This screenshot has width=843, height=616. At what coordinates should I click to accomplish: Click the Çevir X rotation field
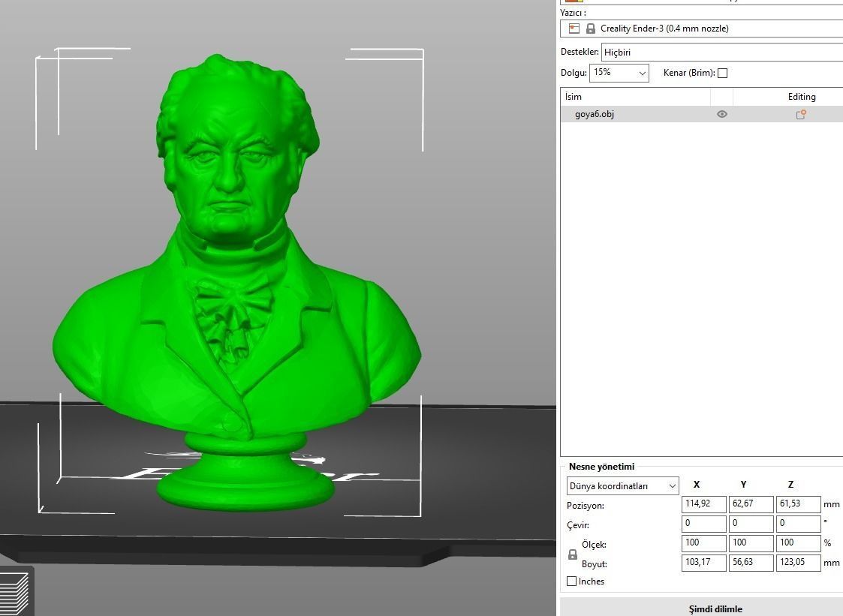(704, 524)
